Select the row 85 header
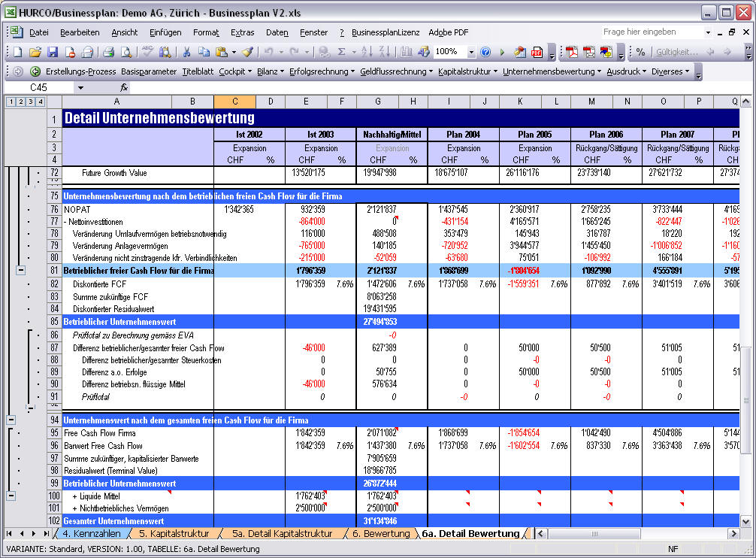This screenshot has width=756, height=558. coord(54,322)
